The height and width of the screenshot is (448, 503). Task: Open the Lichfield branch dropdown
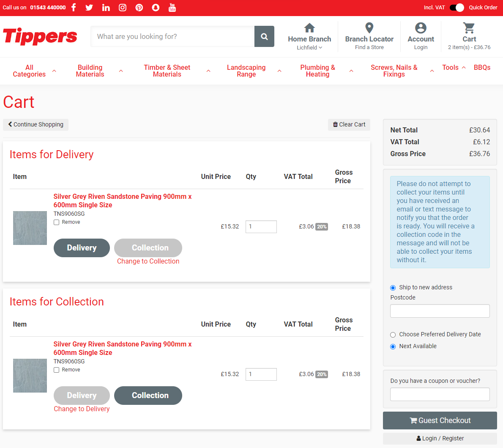click(x=309, y=47)
